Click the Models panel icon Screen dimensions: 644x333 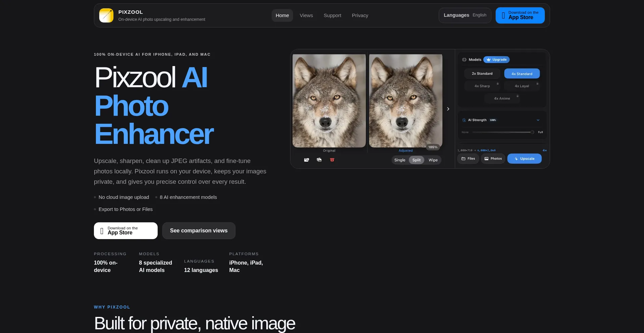pyautogui.click(x=464, y=60)
